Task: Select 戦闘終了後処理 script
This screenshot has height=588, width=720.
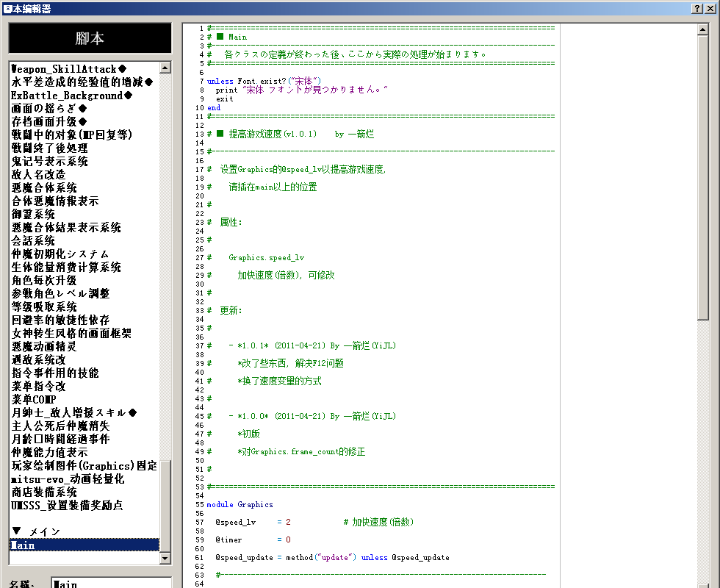Action: tap(84, 148)
